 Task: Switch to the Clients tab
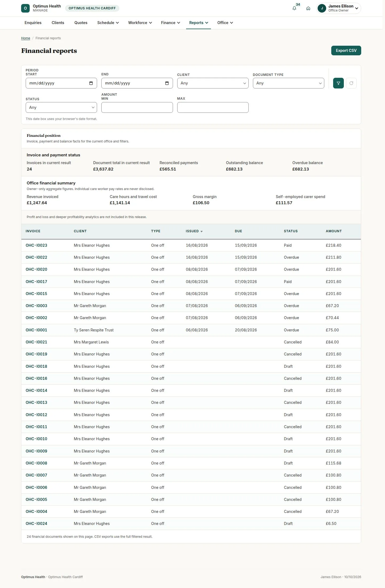click(58, 23)
